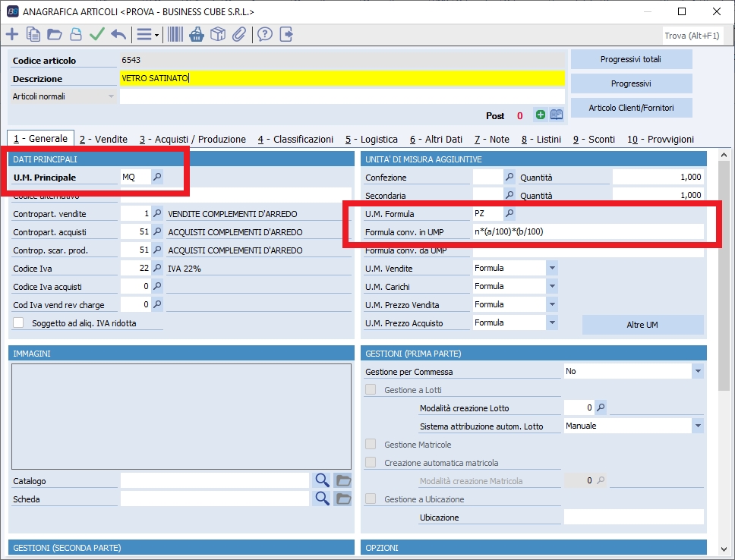The height and width of the screenshot is (560, 735).
Task: Click the Formula conv. in UMP field
Action: [587, 232]
